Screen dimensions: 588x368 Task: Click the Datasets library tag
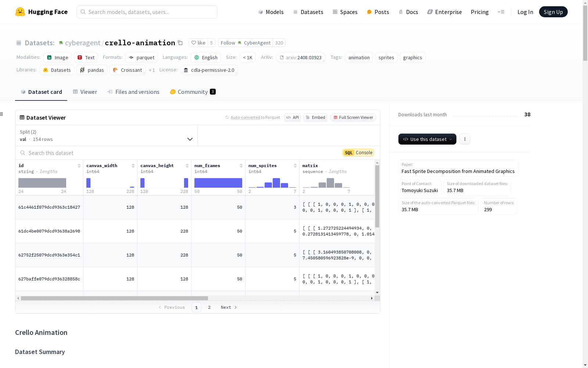(57, 70)
